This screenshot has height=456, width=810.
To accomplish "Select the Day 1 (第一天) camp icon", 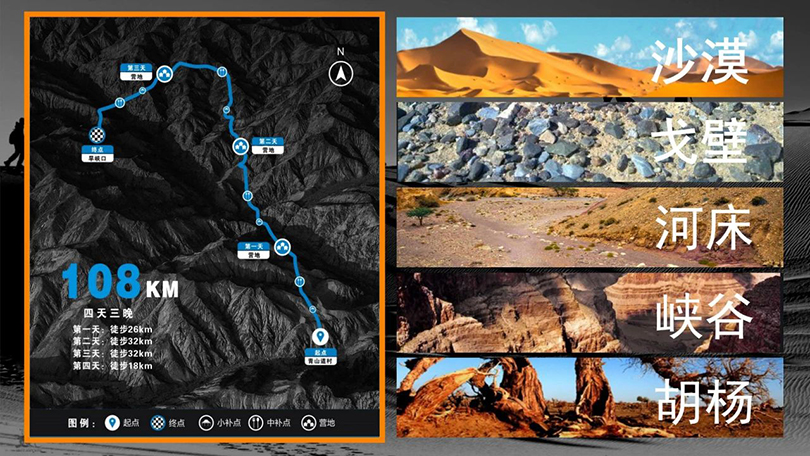I will coord(282,247).
